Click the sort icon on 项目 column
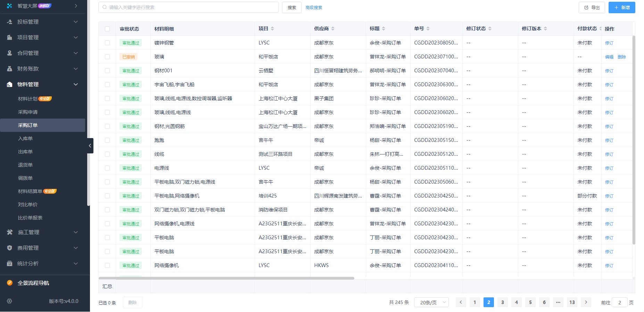Image resolution: width=644 pixels, height=312 pixels. [272, 29]
